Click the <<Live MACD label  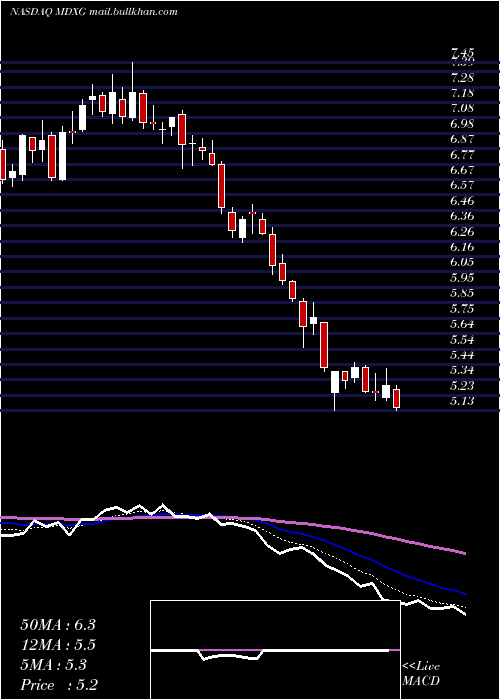tap(421, 674)
